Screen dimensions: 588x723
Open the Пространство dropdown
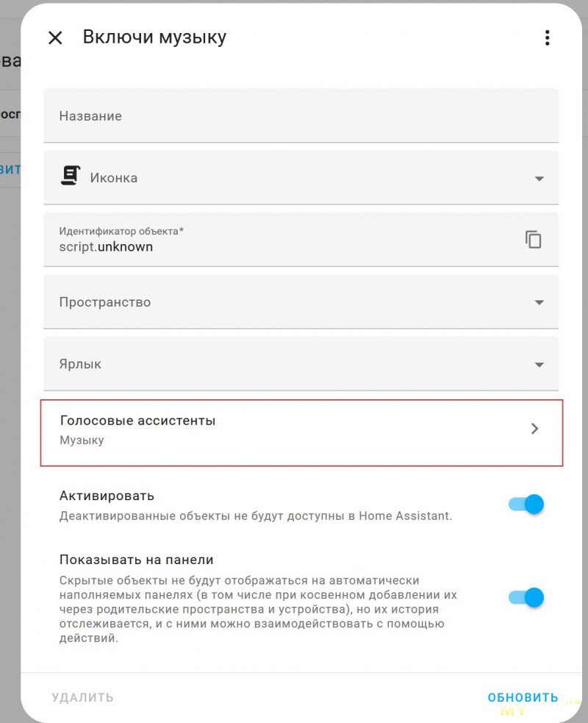pyautogui.click(x=301, y=302)
